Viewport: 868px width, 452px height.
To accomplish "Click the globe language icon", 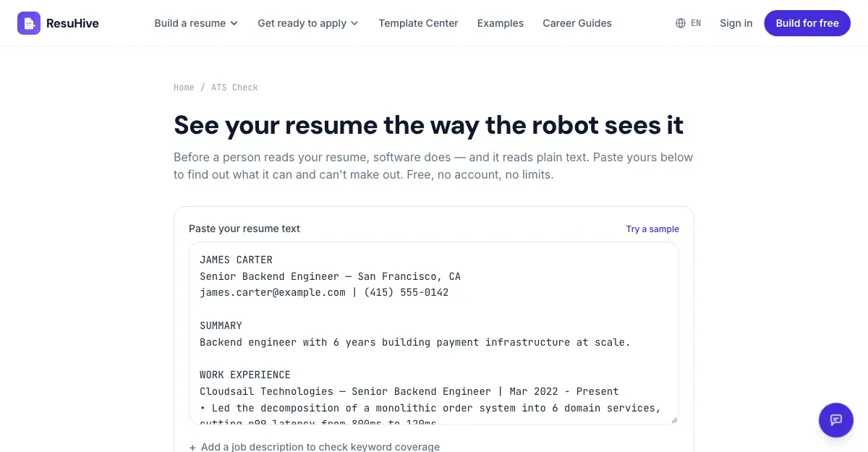I will pyautogui.click(x=681, y=23).
